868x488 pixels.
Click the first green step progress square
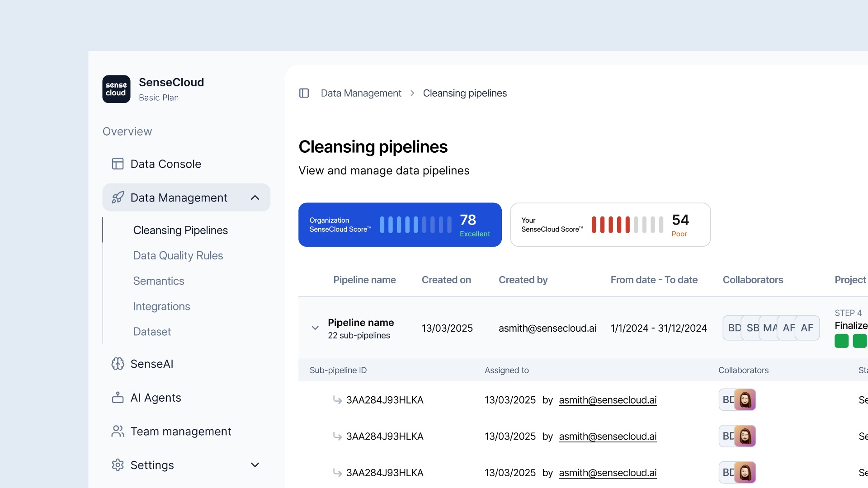(x=841, y=341)
